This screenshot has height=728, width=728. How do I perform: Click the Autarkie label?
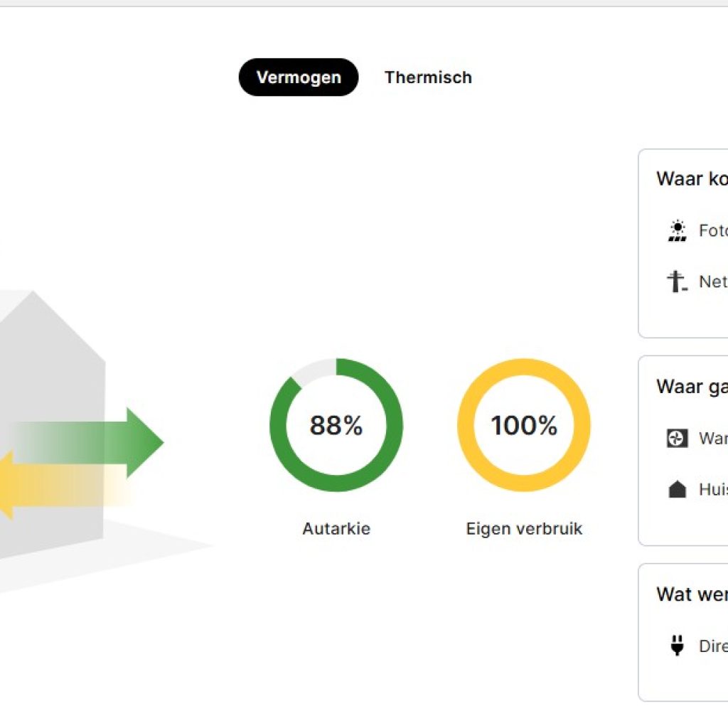[x=336, y=529]
